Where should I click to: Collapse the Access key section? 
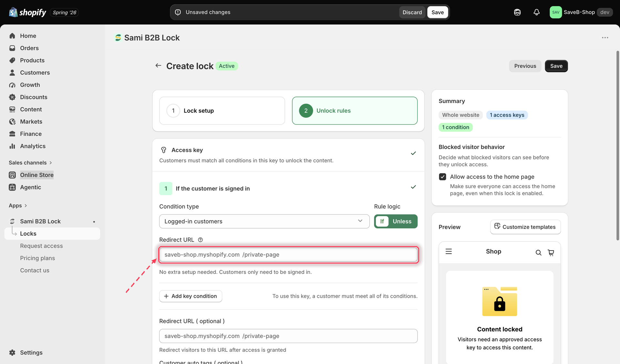[413, 153]
